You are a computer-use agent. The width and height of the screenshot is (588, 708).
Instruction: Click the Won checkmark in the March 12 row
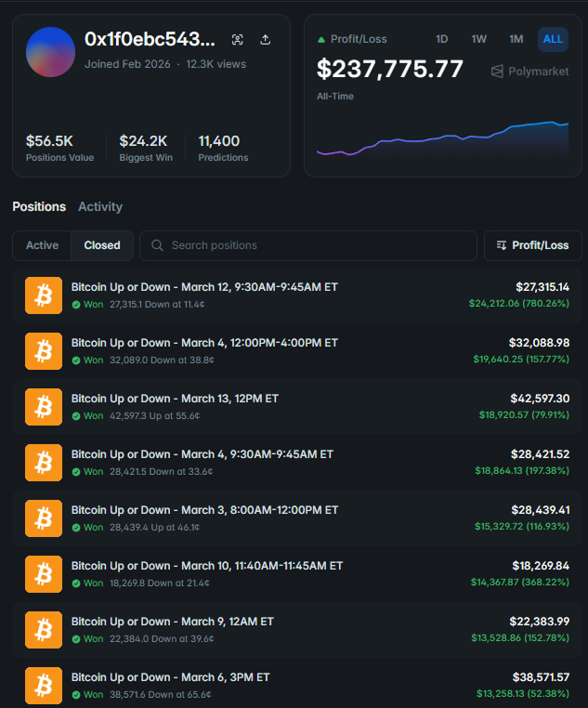click(x=76, y=305)
